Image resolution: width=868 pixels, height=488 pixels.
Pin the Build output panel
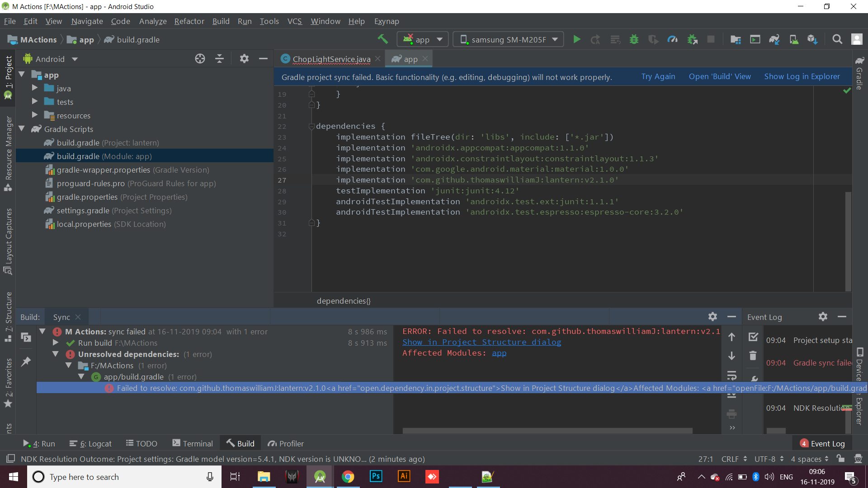(26, 361)
